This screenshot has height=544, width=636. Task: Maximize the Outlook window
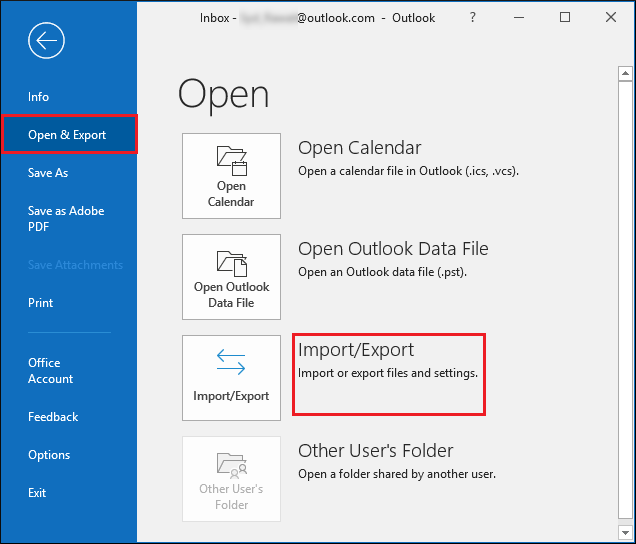pos(565,17)
